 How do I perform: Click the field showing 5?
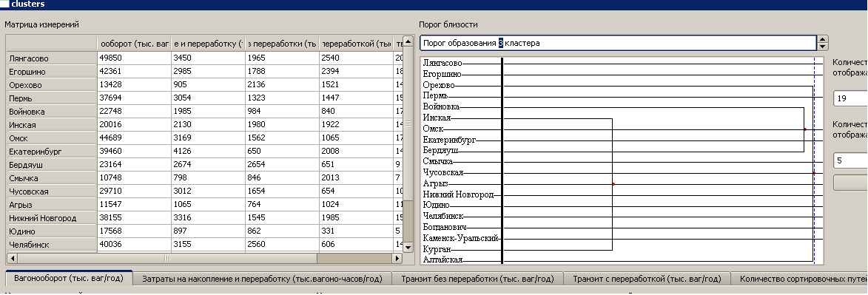point(850,160)
